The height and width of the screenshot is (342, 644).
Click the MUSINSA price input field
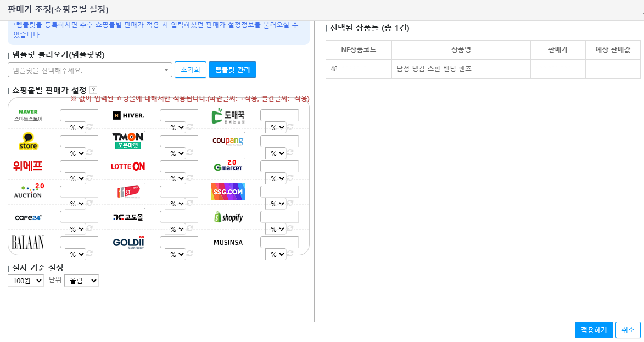(279, 242)
